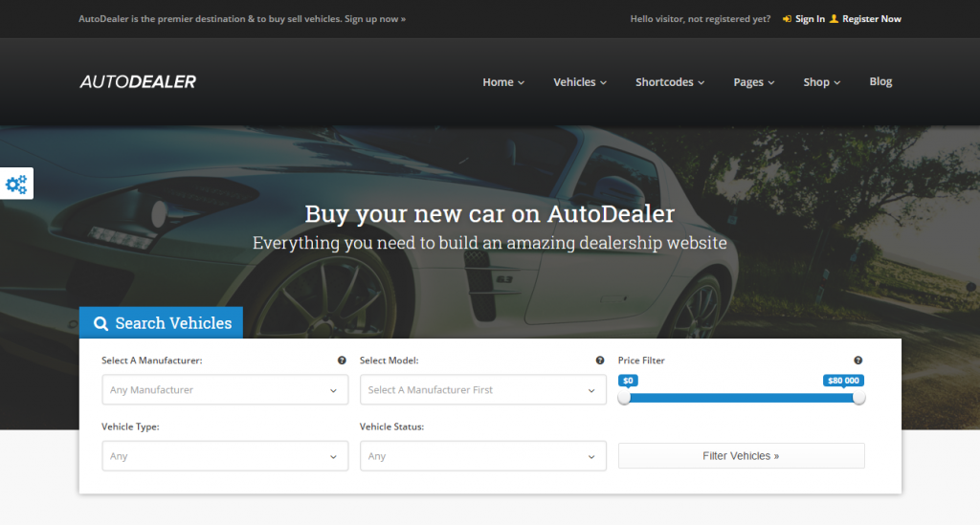Open the Select Model dropdown
Viewport: 980px width, 525px height.
(x=482, y=390)
